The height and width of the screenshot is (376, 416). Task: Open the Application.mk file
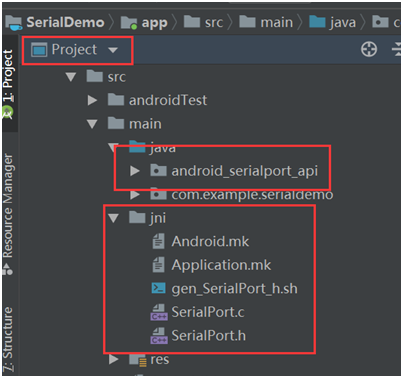click(x=221, y=265)
